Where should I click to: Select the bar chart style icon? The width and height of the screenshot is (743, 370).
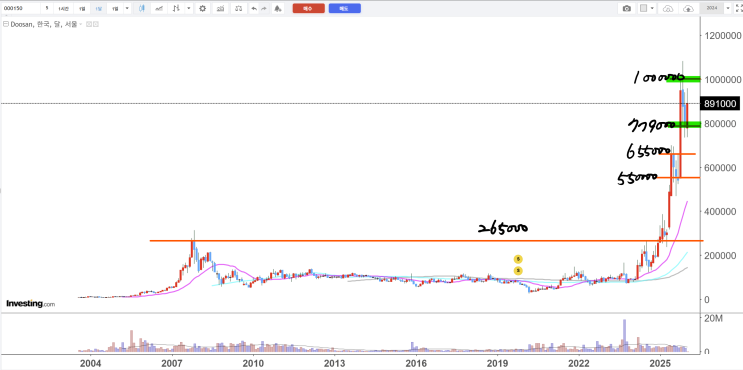point(176,9)
